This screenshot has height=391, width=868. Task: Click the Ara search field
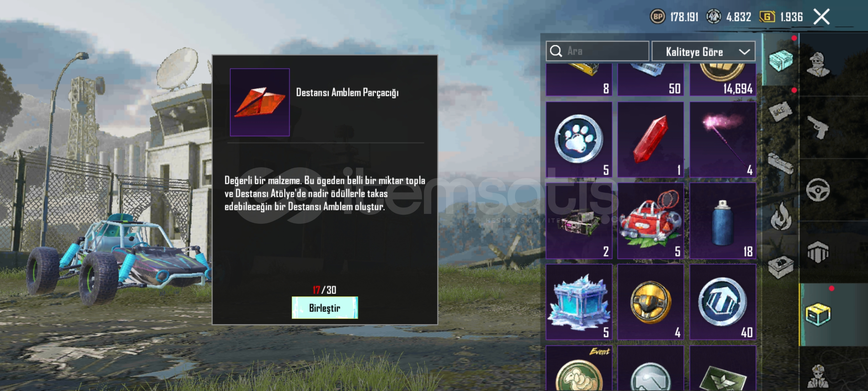597,51
